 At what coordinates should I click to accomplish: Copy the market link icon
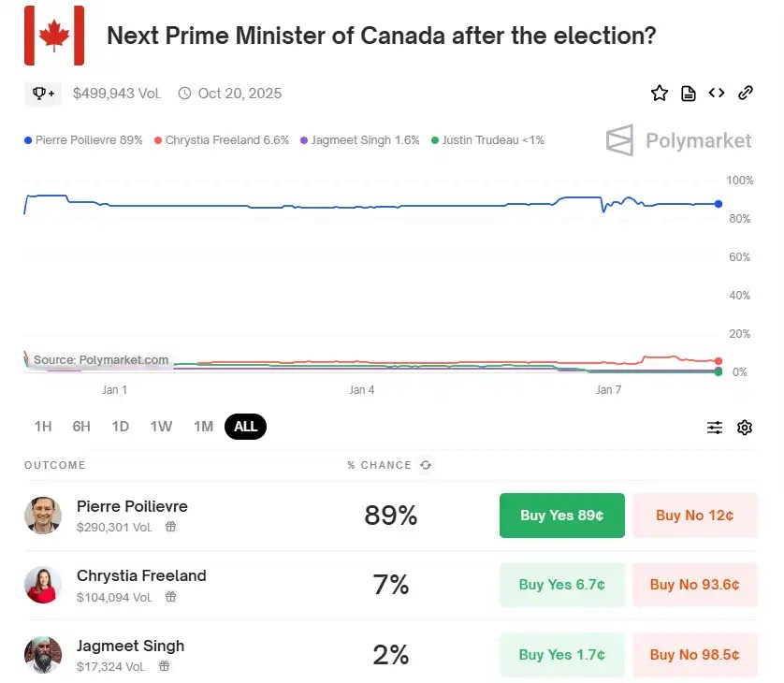point(746,93)
